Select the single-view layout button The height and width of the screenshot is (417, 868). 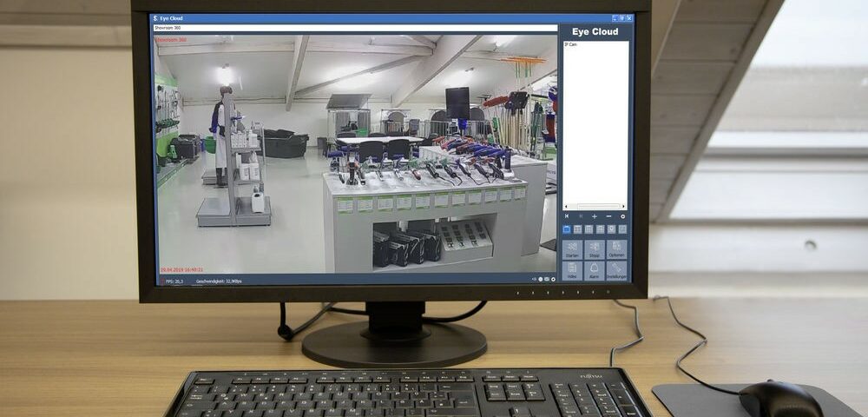coord(567,229)
